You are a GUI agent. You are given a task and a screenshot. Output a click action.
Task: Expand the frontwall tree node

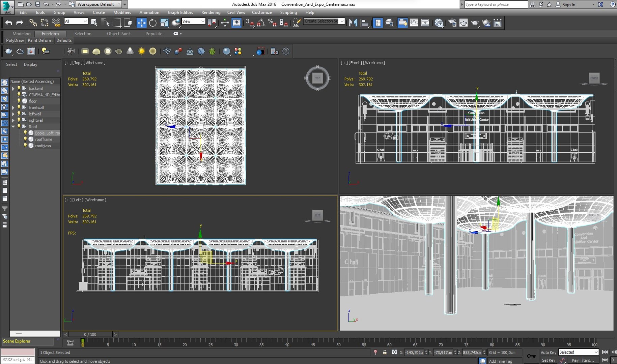click(x=13, y=108)
